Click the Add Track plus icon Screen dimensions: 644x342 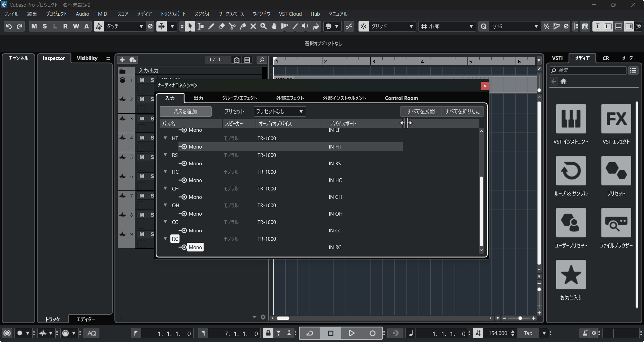[122, 60]
